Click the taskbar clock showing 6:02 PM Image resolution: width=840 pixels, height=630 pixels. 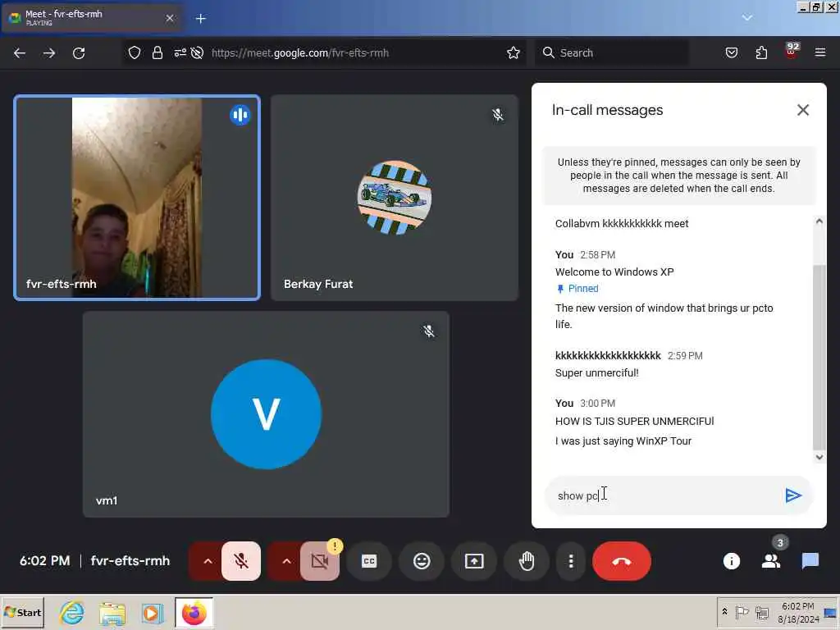pyautogui.click(x=798, y=612)
